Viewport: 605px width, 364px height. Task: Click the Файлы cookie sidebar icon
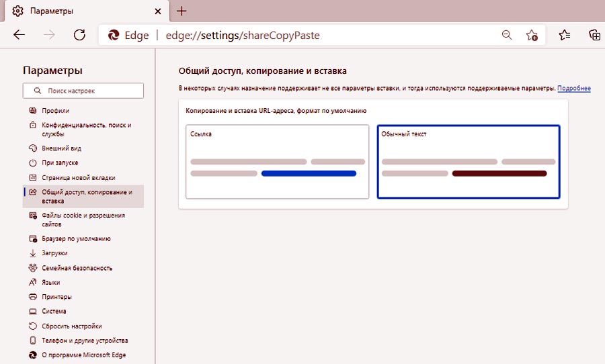click(33, 215)
